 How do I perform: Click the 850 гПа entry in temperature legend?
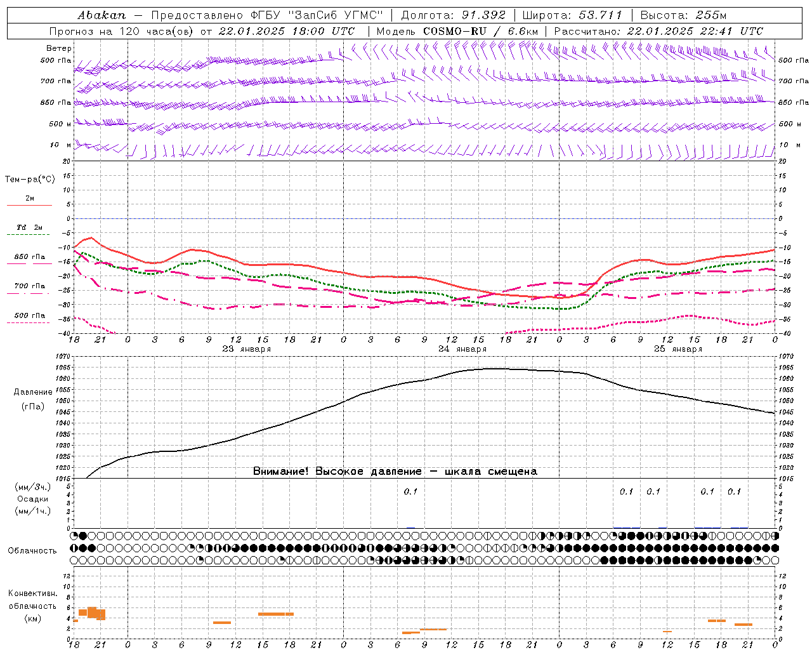point(30,256)
